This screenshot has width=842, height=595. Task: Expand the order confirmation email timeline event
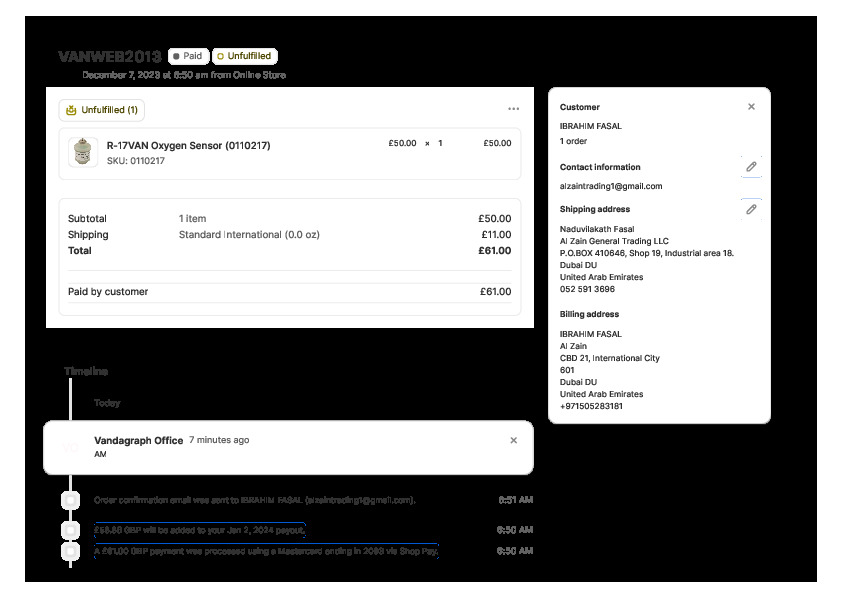point(254,500)
